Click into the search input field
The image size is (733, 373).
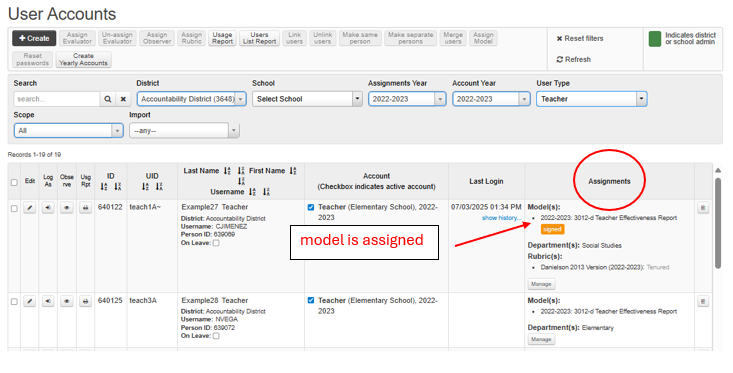coord(57,99)
